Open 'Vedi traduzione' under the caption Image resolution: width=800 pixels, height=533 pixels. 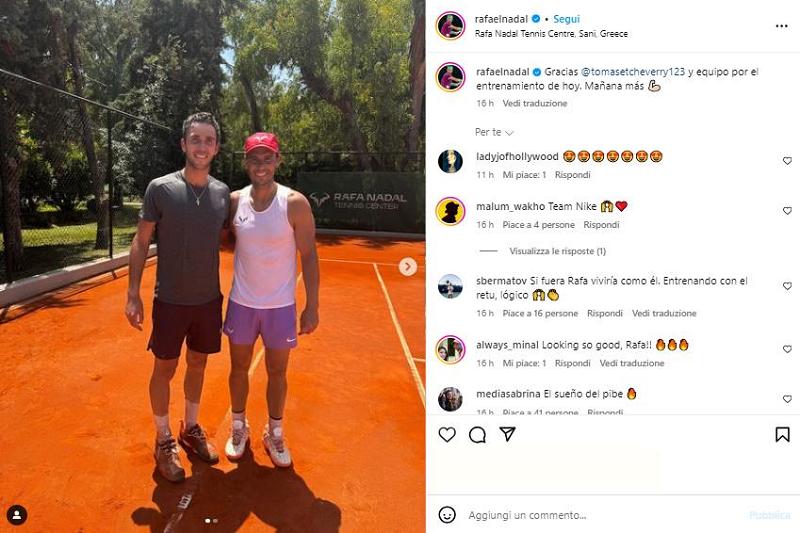click(535, 103)
